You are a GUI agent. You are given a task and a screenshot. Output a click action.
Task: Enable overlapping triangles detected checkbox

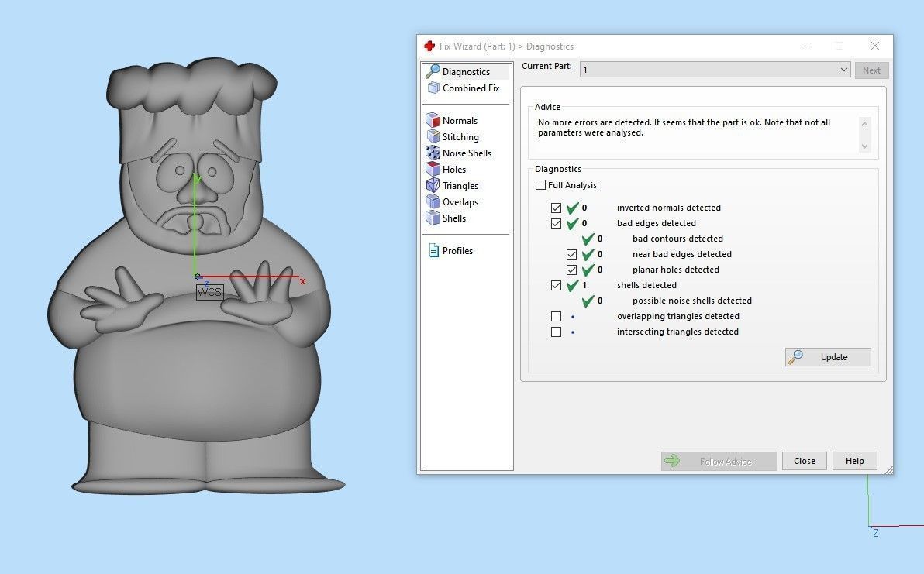tap(556, 316)
